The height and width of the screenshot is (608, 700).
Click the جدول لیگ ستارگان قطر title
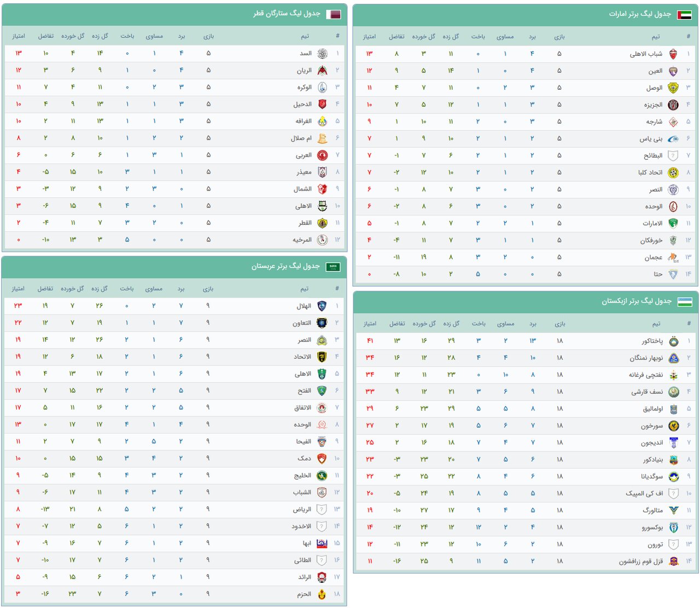pos(287,14)
